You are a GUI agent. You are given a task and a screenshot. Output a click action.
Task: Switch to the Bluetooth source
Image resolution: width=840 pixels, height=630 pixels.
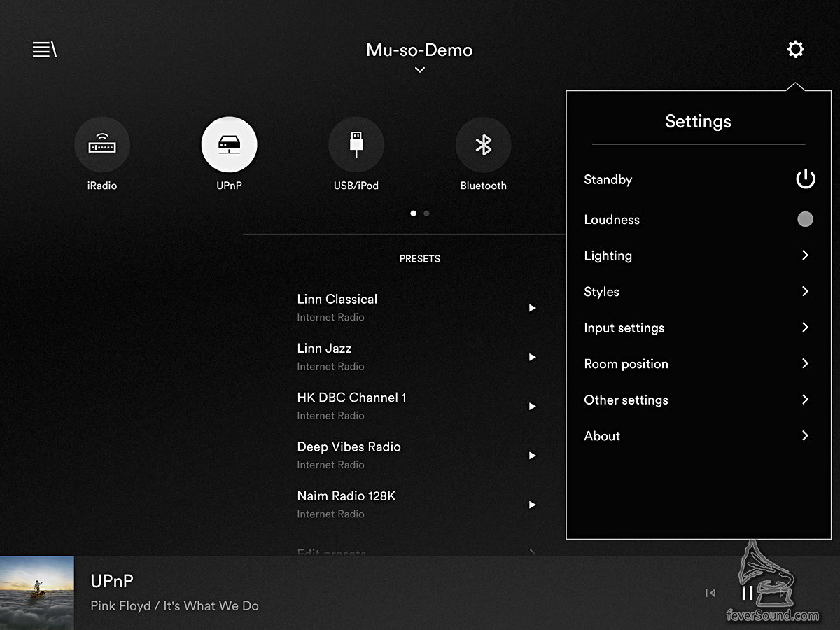click(483, 145)
